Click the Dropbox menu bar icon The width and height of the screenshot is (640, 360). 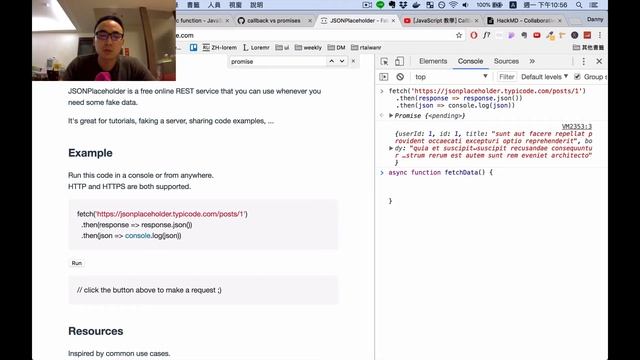(403, 5)
